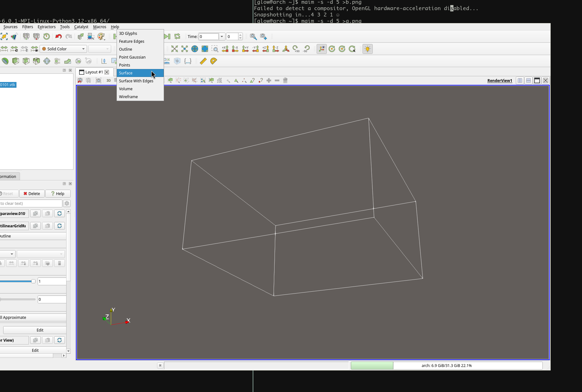Set view direction to +X
This screenshot has width=582, height=392.
pyautogui.click(x=225, y=49)
